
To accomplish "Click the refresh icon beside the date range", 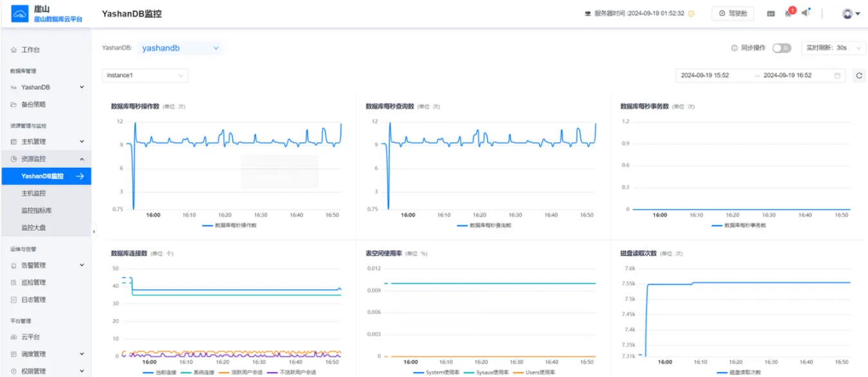I will point(859,76).
